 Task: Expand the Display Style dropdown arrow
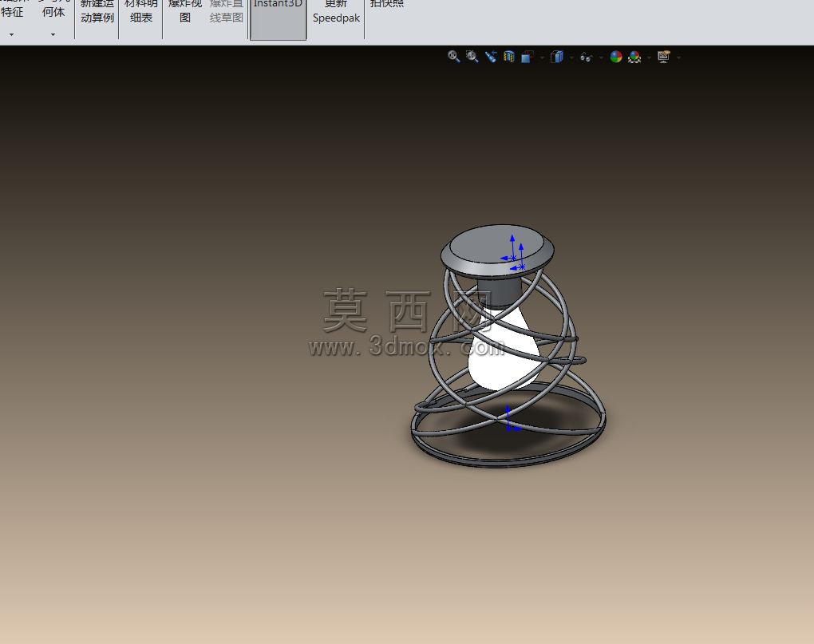[x=571, y=57]
